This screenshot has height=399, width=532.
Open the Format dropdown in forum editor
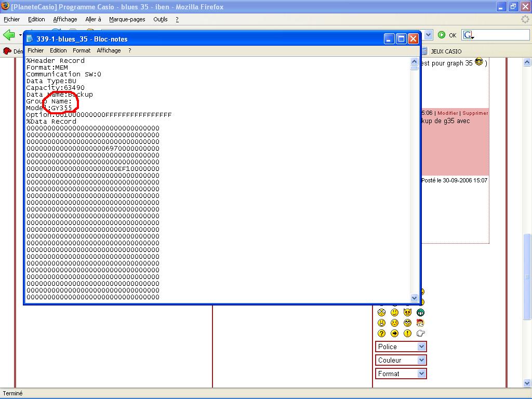[x=401, y=374]
